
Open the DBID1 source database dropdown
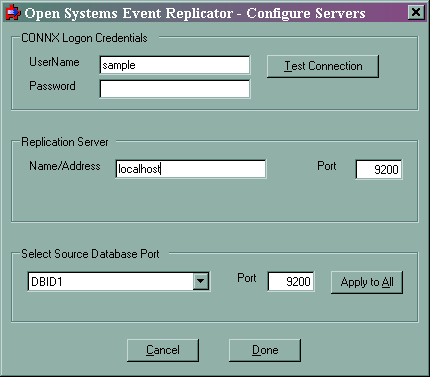201,282
